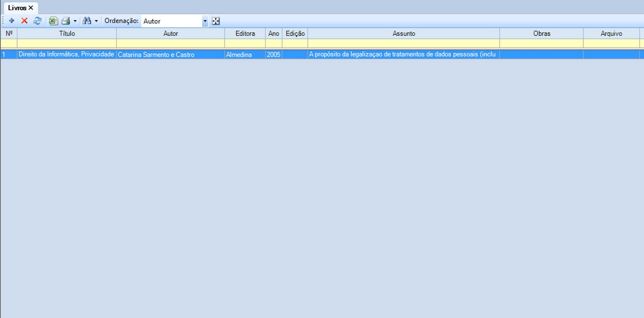Export the list to Excel
Viewport: 644px width, 318px height.
tap(54, 21)
